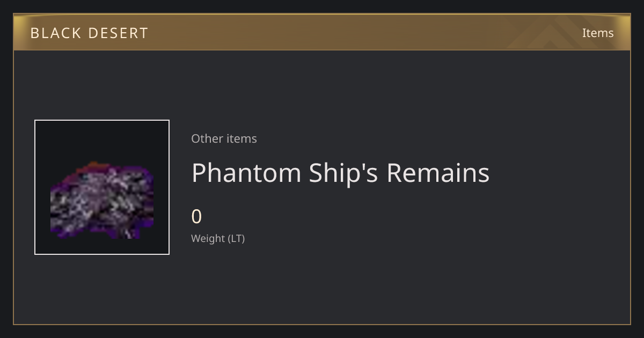Image resolution: width=644 pixels, height=338 pixels.
Task: Click the BLACK DESERT header title
Action: (89, 33)
